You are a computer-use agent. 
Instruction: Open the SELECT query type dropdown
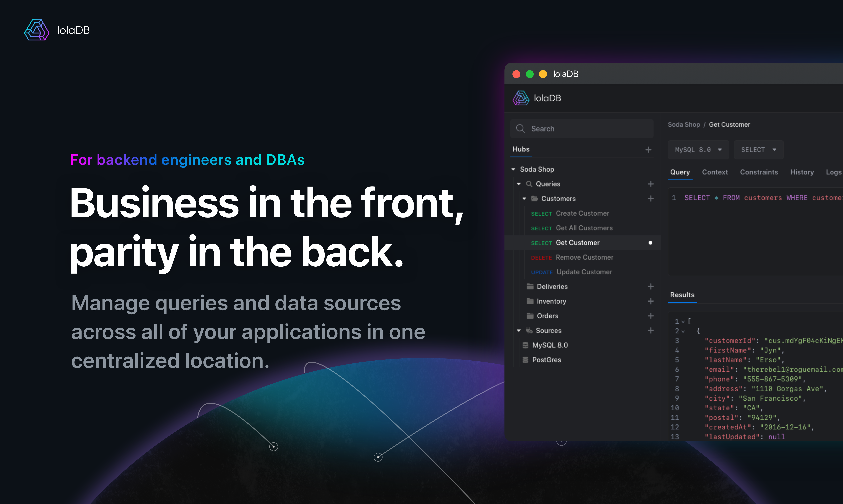click(x=758, y=150)
